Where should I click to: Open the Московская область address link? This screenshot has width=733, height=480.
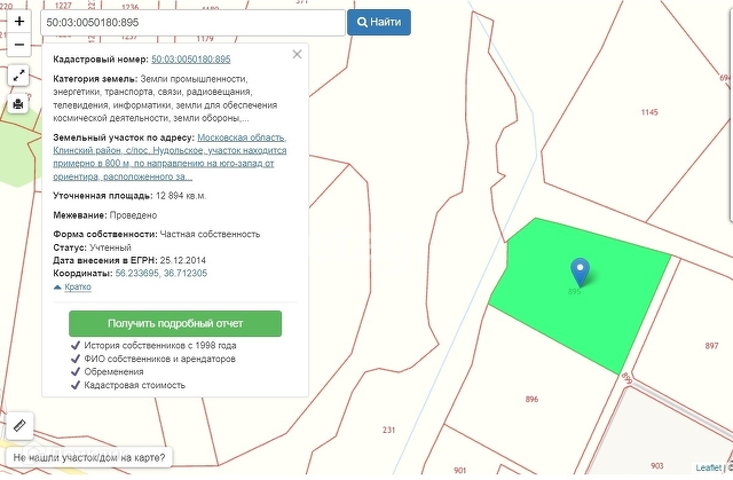click(241, 137)
